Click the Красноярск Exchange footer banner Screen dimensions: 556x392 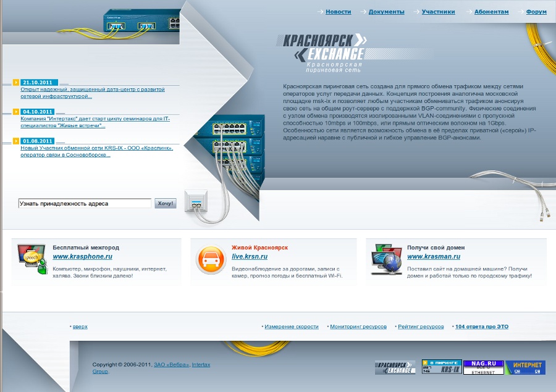(395, 367)
